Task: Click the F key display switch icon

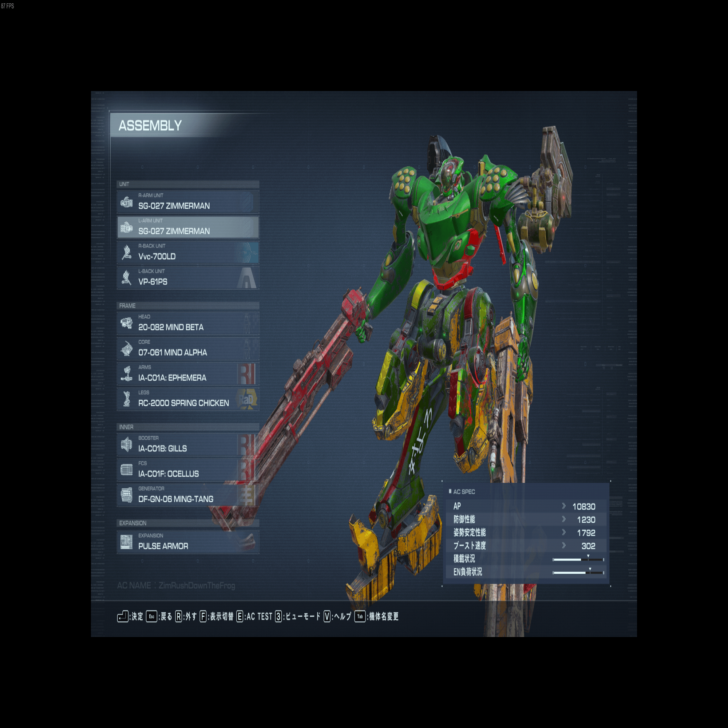Action: (203, 617)
